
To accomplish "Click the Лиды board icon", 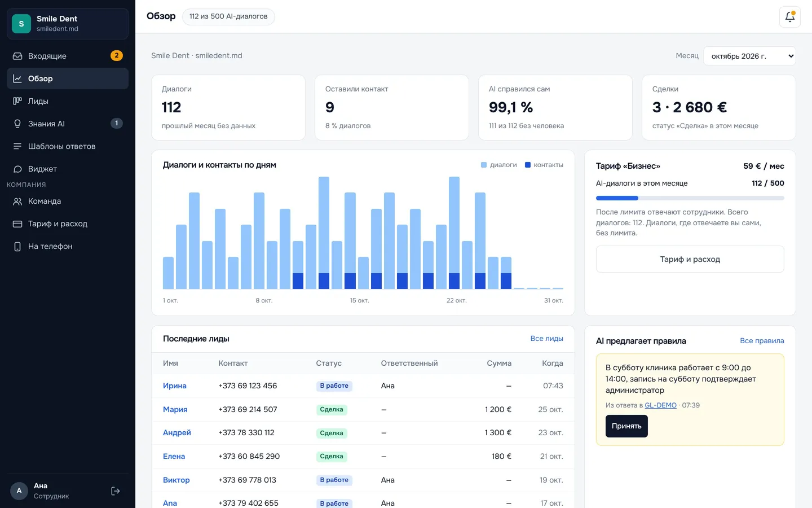I will point(17,101).
